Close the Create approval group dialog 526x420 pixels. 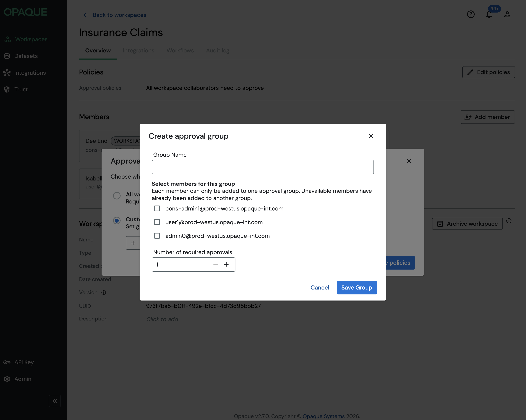click(371, 136)
